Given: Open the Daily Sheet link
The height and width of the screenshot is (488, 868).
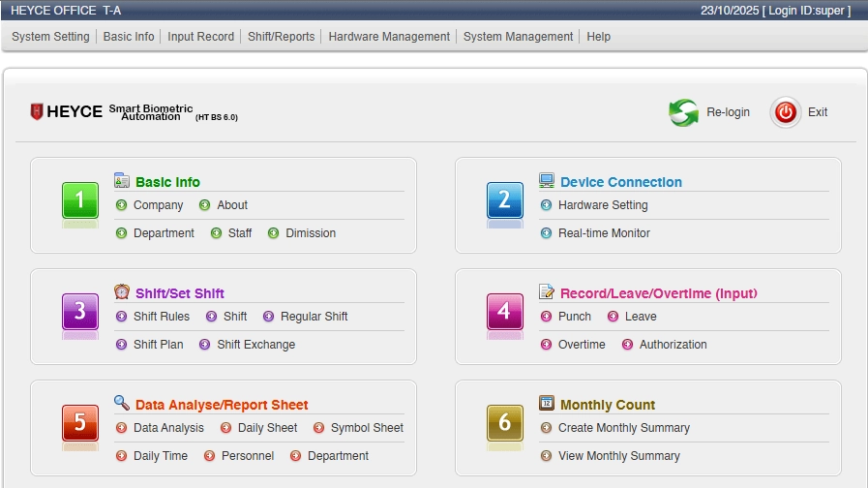Looking at the screenshot, I should point(267,428).
